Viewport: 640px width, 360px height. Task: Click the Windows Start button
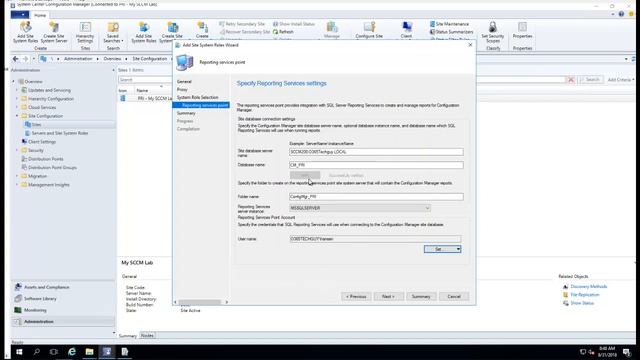coord(19,352)
